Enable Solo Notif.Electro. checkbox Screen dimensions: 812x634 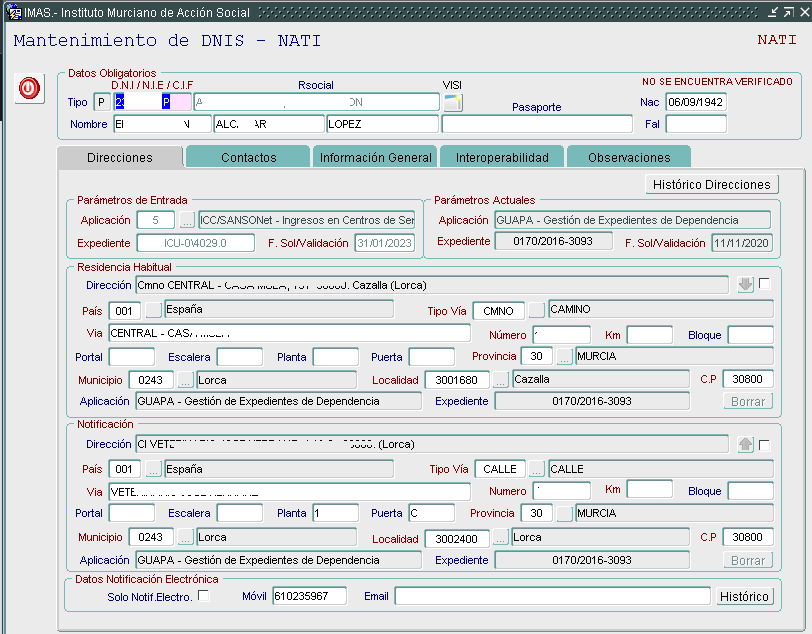tap(204, 596)
